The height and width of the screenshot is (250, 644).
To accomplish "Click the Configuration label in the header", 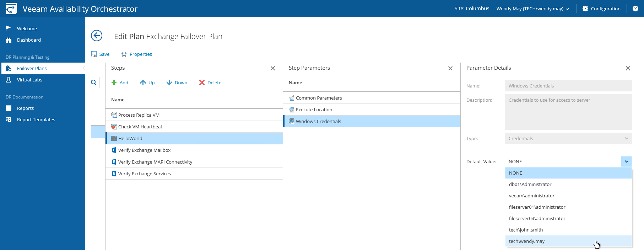I will click(606, 9).
